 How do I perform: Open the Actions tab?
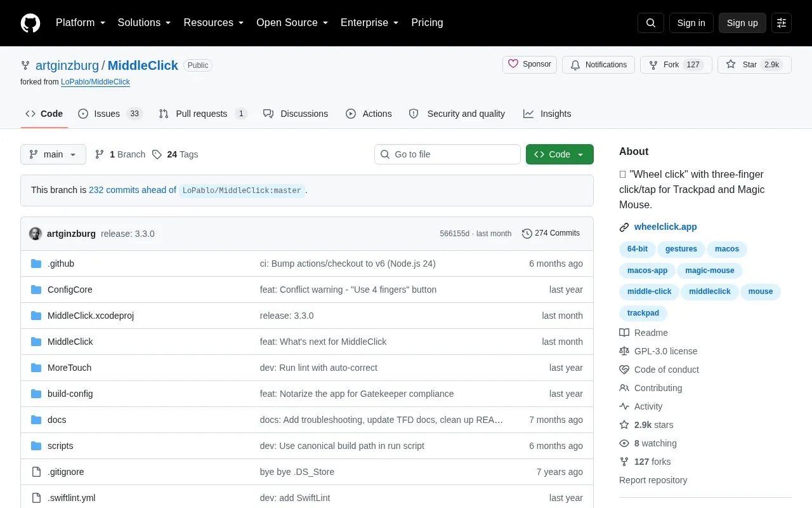pyautogui.click(x=369, y=114)
